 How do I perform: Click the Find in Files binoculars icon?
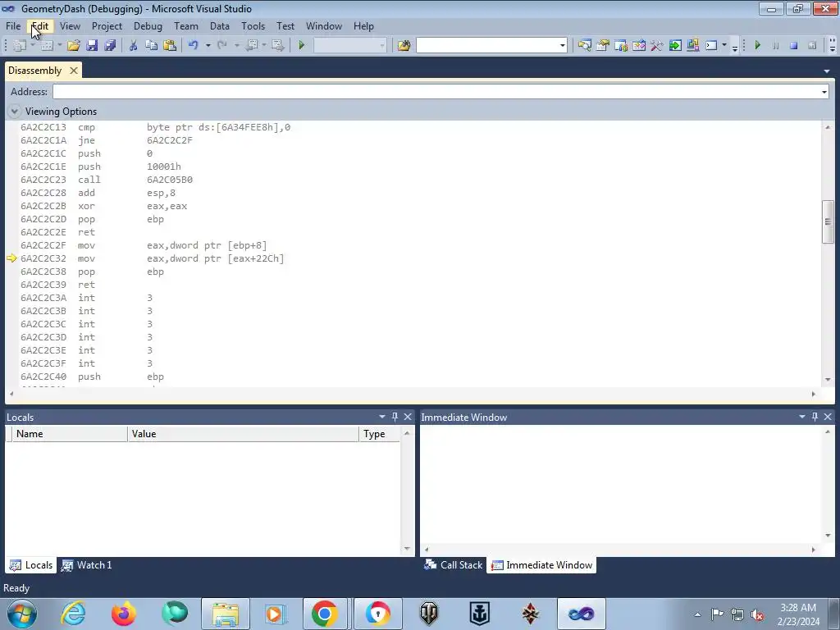(x=404, y=46)
